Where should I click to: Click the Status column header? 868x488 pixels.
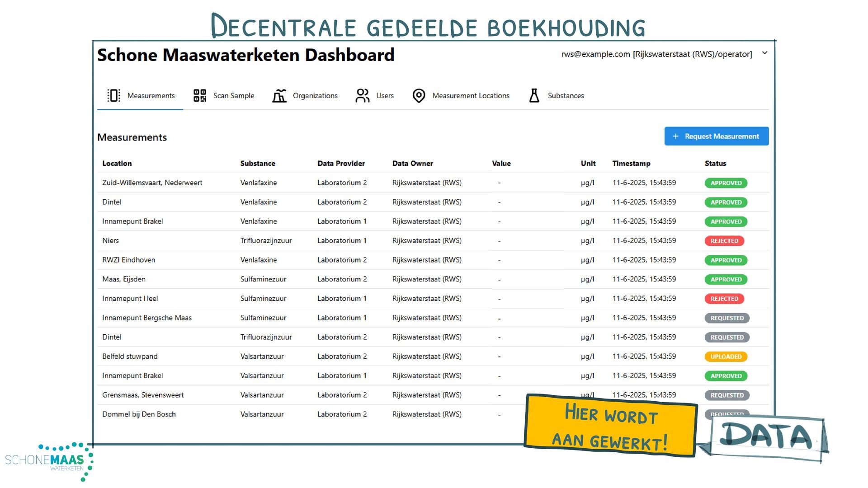(715, 164)
